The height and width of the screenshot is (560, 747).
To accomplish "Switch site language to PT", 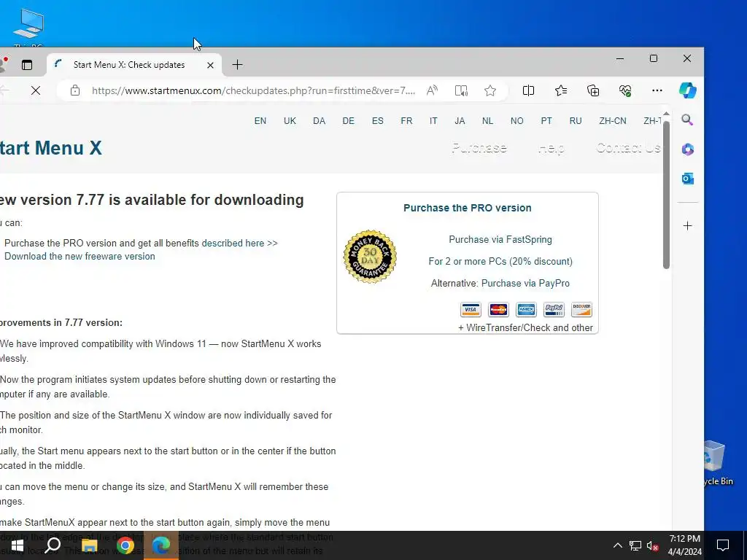I will [x=546, y=121].
